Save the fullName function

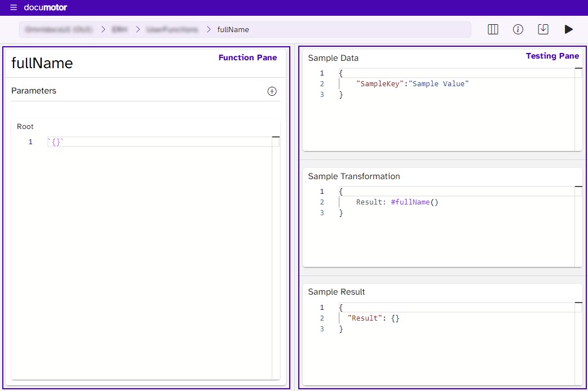[543, 29]
